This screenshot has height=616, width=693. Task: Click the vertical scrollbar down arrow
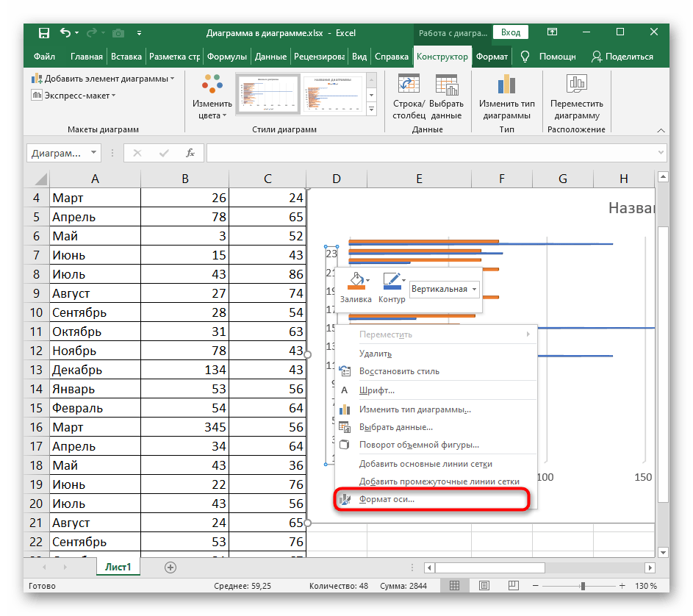pyautogui.click(x=663, y=552)
